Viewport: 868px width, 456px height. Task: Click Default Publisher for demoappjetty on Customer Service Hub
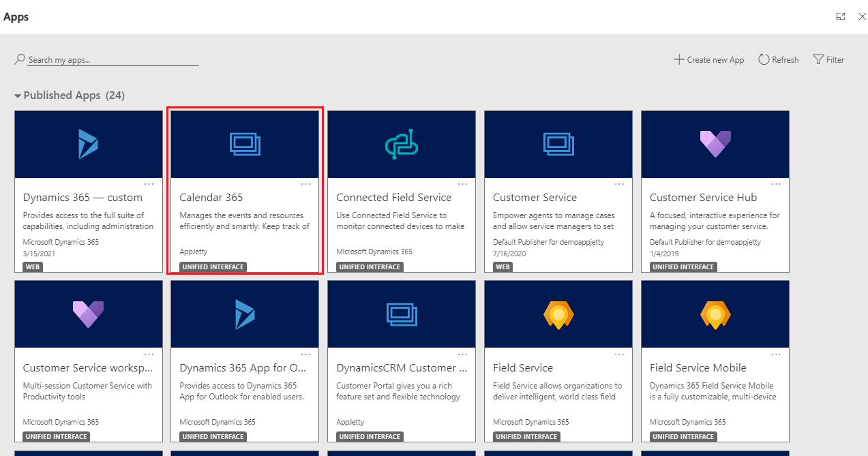click(705, 242)
